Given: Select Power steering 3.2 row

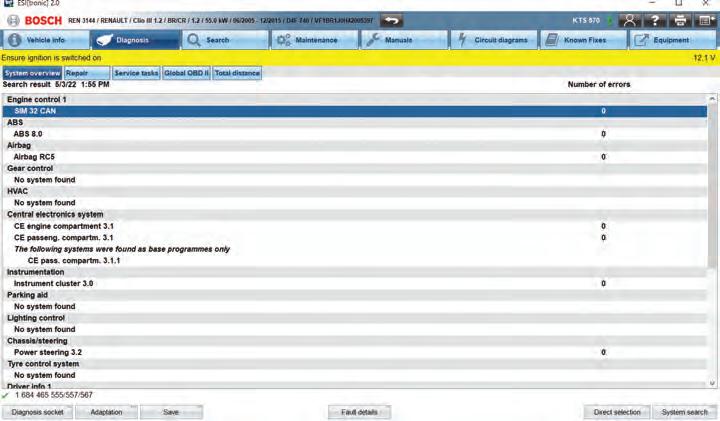Looking at the screenshot, I should tap(354, 353).
